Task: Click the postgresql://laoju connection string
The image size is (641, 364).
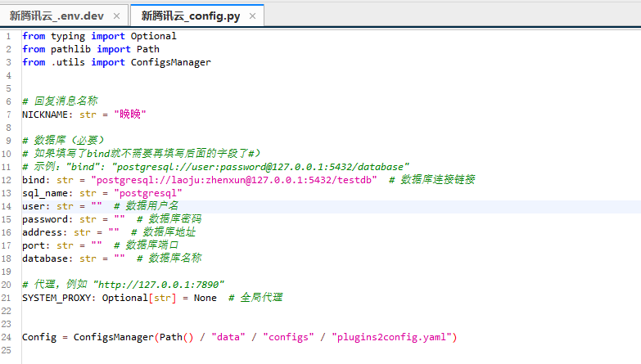Action: pyautogui.click(x=234, y=180)
